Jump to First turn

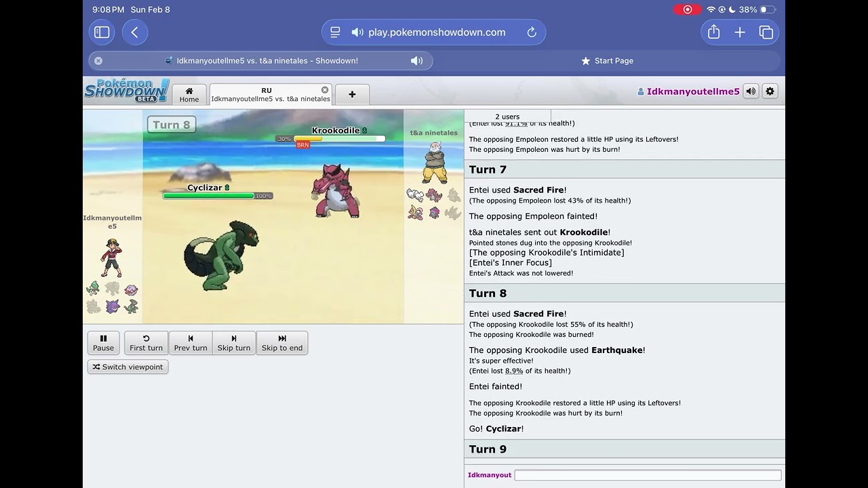pyautogui.click(x=146, y=342)
